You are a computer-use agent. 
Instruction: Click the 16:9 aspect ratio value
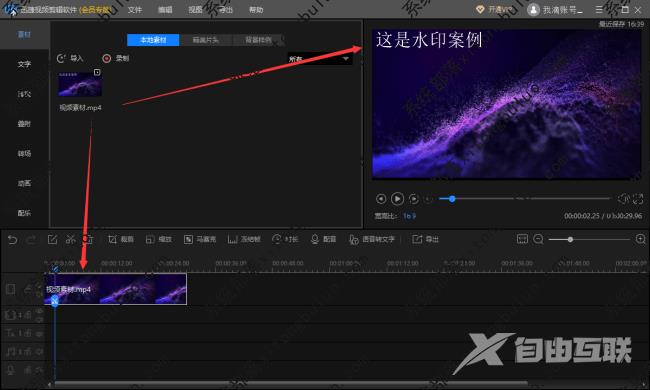click(x=410, y=216)
